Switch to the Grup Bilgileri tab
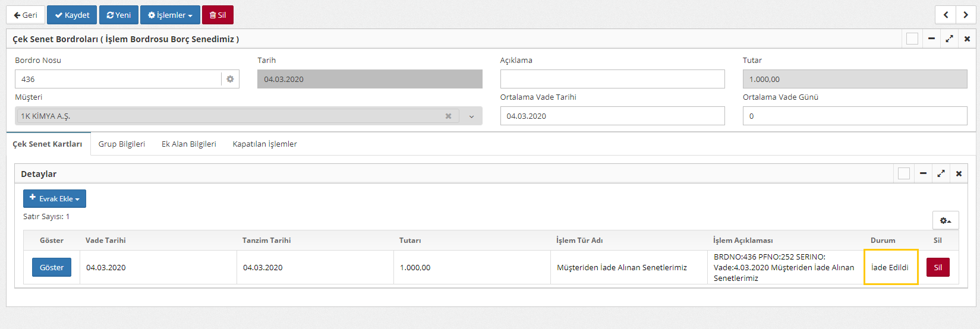 pos(122,144)
